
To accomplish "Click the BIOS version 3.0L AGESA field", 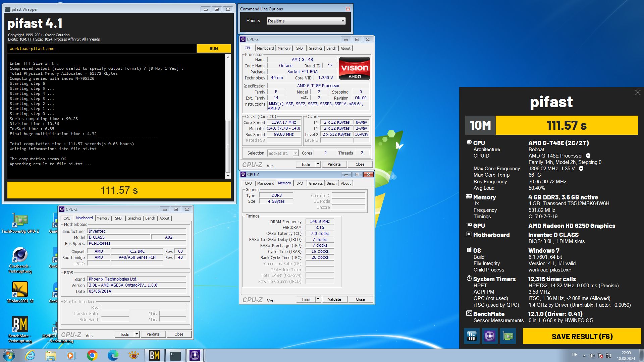I will click(137, 285).
